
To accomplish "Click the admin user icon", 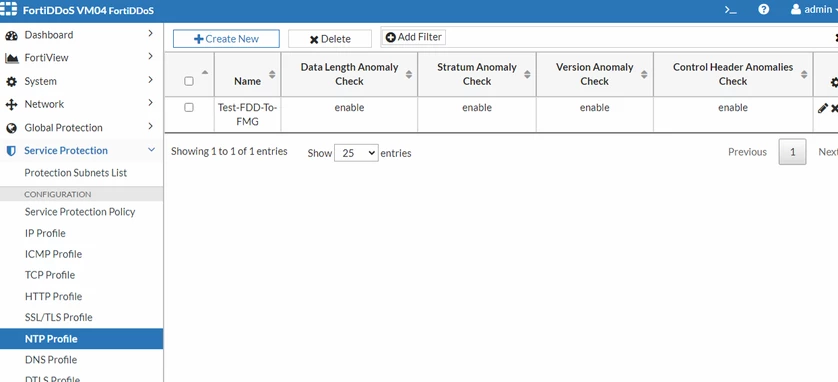I will pyautogui.click(x=796, y=10).
